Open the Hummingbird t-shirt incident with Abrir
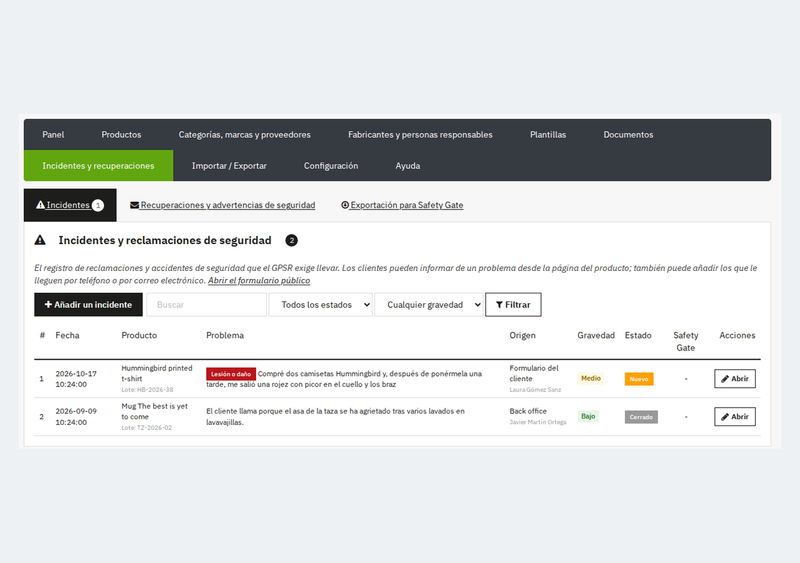The image size is (800, 563). [735, 379]
